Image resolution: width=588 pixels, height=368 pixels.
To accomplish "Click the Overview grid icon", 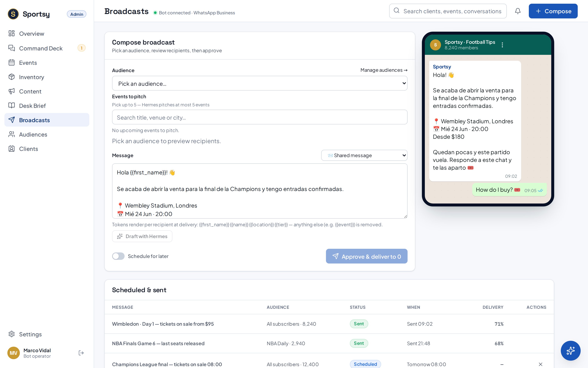I will point(11,33).
